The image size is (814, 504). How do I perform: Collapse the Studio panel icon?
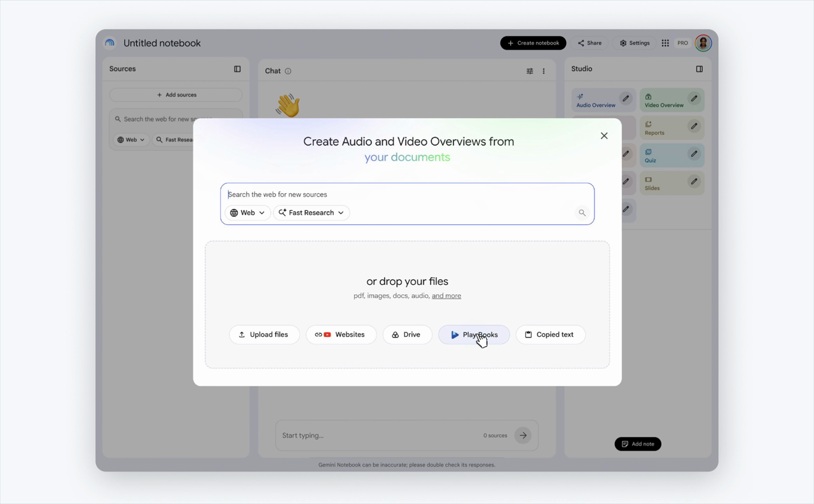coord(699,69)
